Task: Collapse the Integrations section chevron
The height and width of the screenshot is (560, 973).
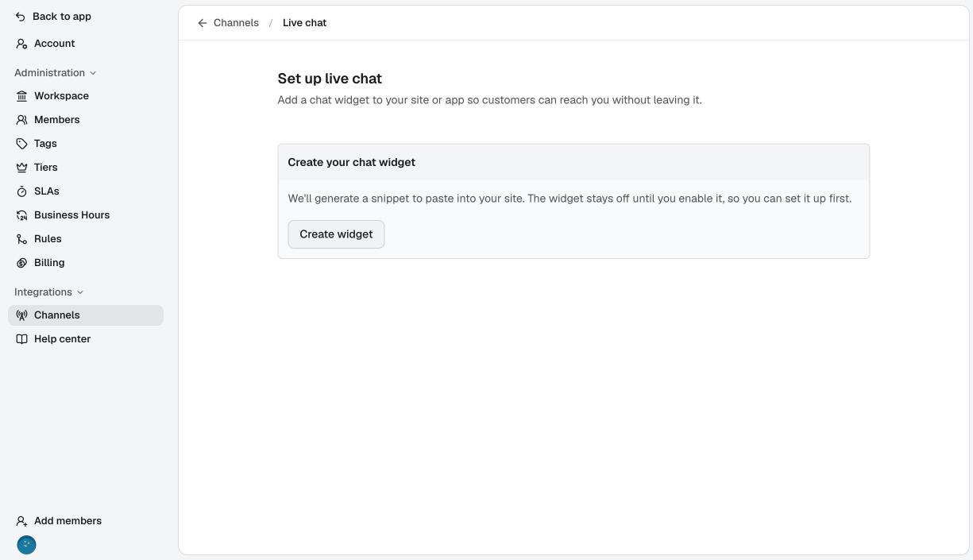Action: click(80, 292)
